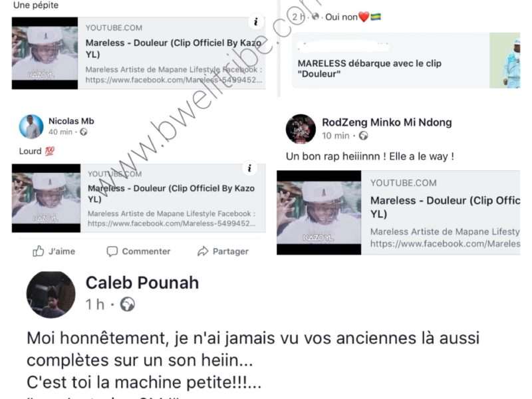Open info icon on Nicolas Mb link preview
Image resolution: width=532 pixels, height=399 pixels.
click(250, 168)
